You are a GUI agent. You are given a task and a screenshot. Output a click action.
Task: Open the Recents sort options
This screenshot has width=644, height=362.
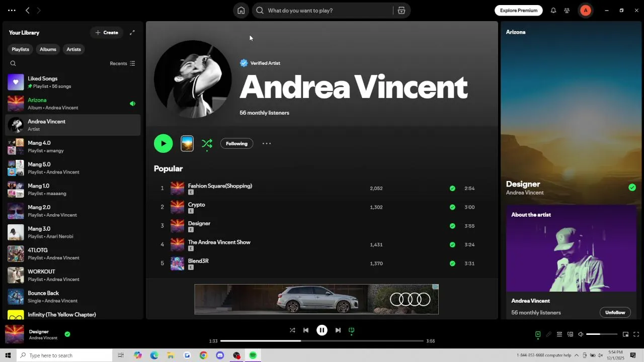point(123,63)
